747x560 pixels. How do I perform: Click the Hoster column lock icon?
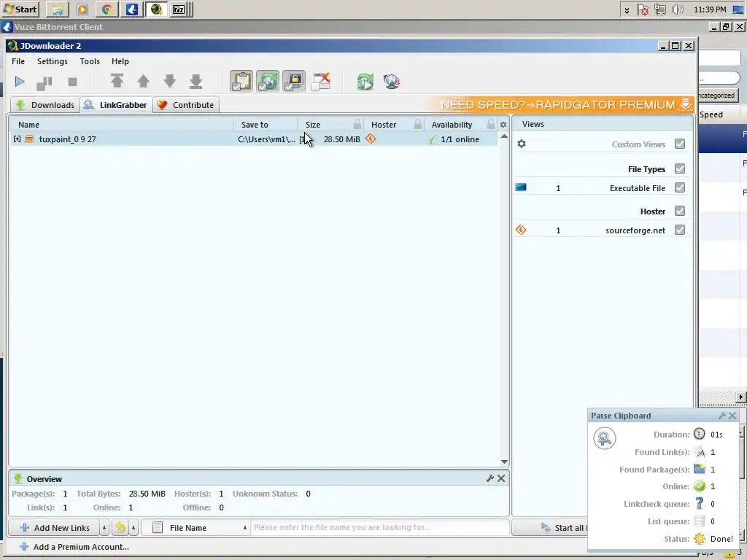click(x=418, y=124)
